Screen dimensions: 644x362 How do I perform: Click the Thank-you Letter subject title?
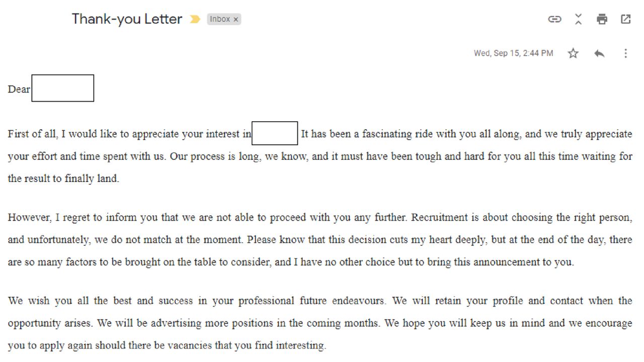tap(127, 19)
